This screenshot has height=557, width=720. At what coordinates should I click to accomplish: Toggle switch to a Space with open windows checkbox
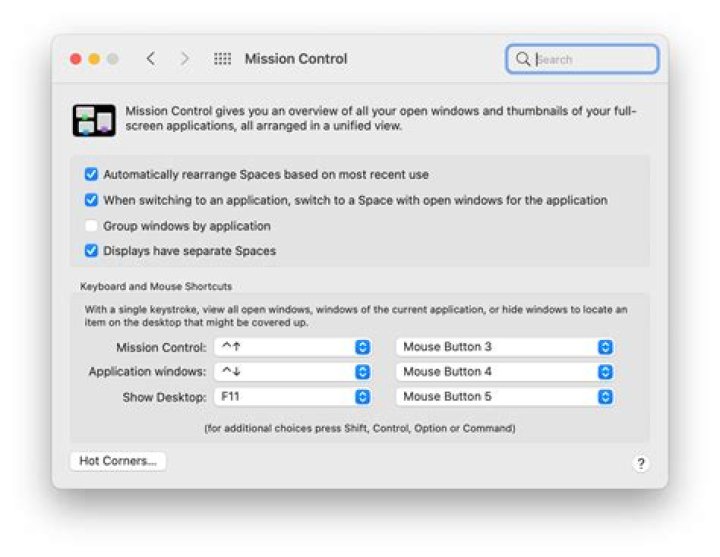[91, 200]
